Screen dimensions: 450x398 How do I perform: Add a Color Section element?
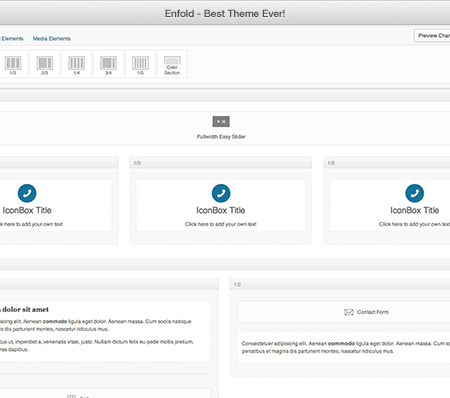[172, 64]
